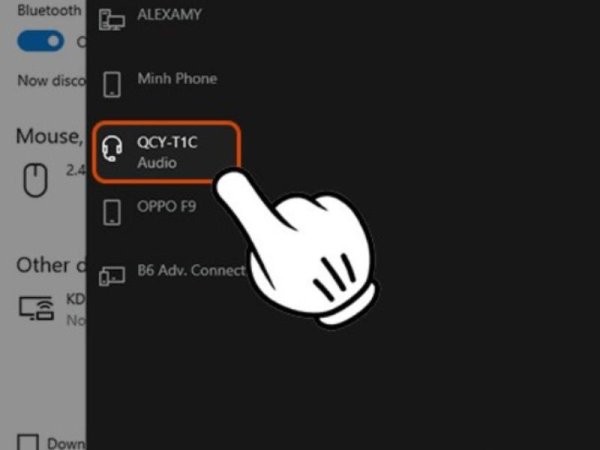Click the ALEXAMY computer device icon
600x450 pixels.
(112, 19)
